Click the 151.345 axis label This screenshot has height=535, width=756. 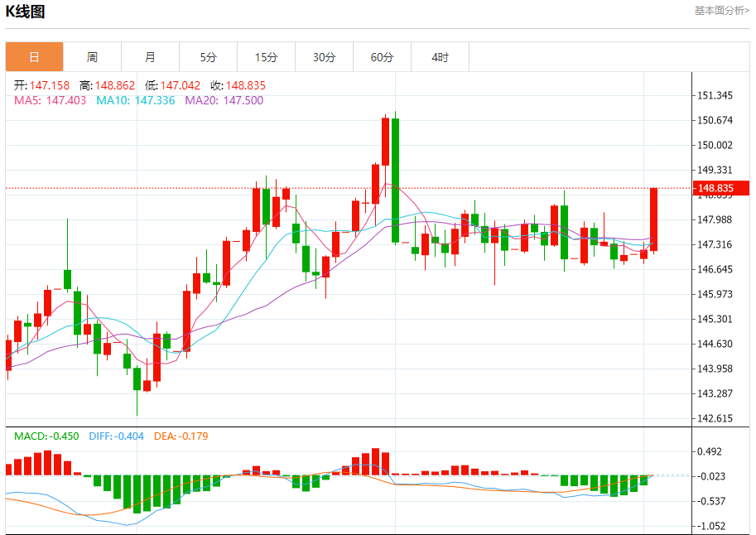[x=715, y=95]
